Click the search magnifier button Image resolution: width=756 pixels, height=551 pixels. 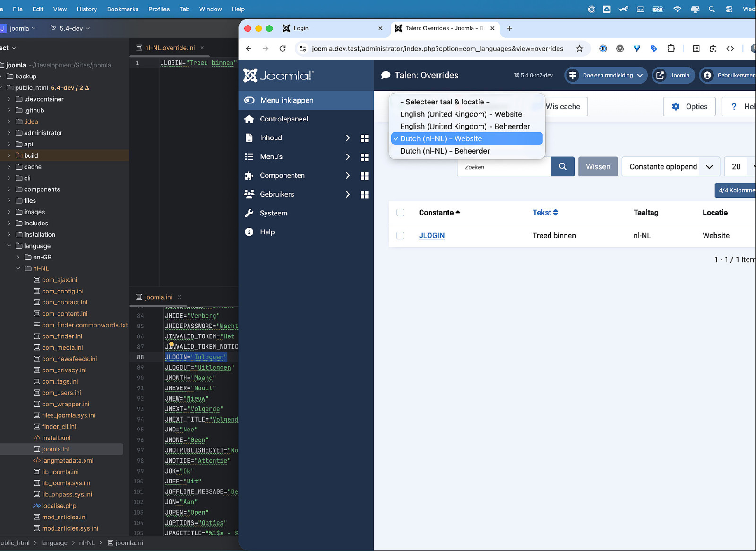tap(562, 166)
